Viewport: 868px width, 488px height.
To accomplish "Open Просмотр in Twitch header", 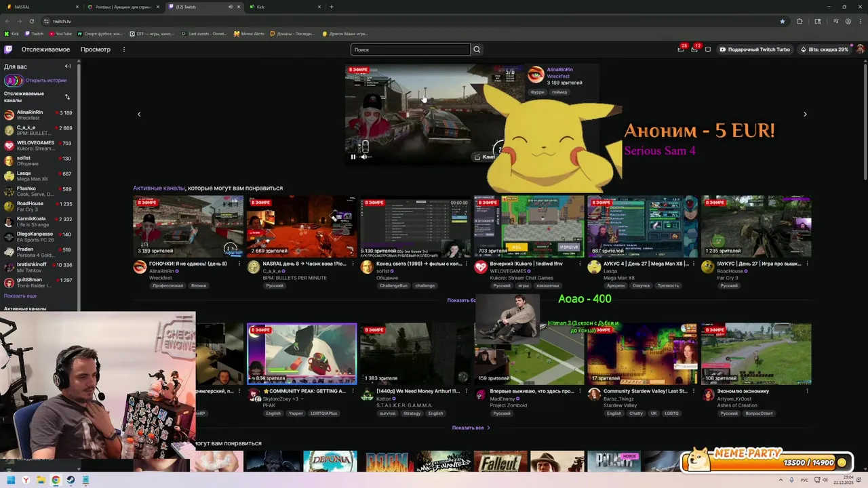I will click(96, 49).
